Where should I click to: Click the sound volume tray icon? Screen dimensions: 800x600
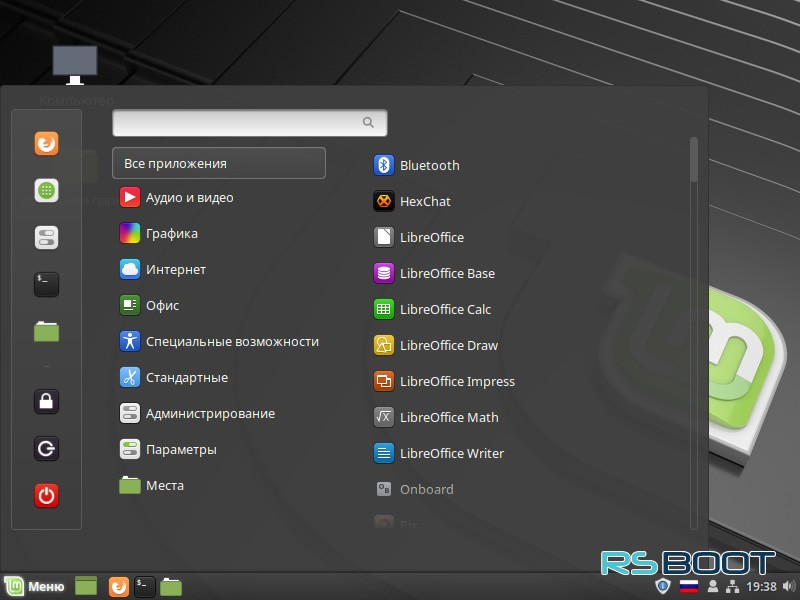coord(789,587)
